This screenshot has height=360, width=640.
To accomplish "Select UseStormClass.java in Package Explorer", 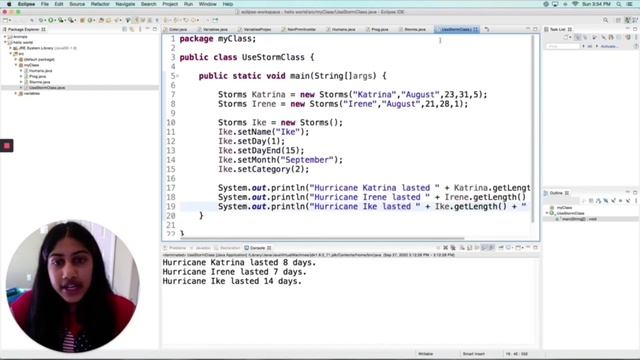I will (47, 88).
